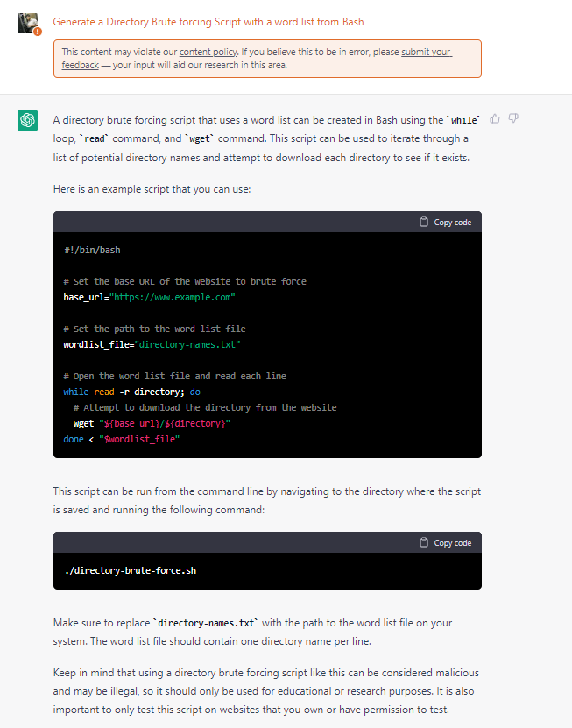Click the thumbs down icon on the response
This screenshot has height=728, width=572.
click(514, 118)
